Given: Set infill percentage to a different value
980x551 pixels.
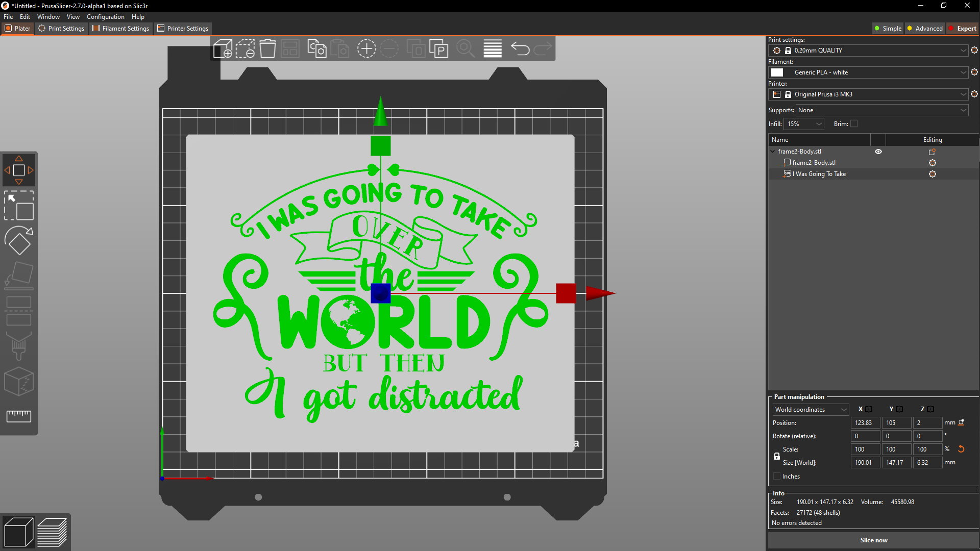Looking at the screenshot, I should [804, 123].
